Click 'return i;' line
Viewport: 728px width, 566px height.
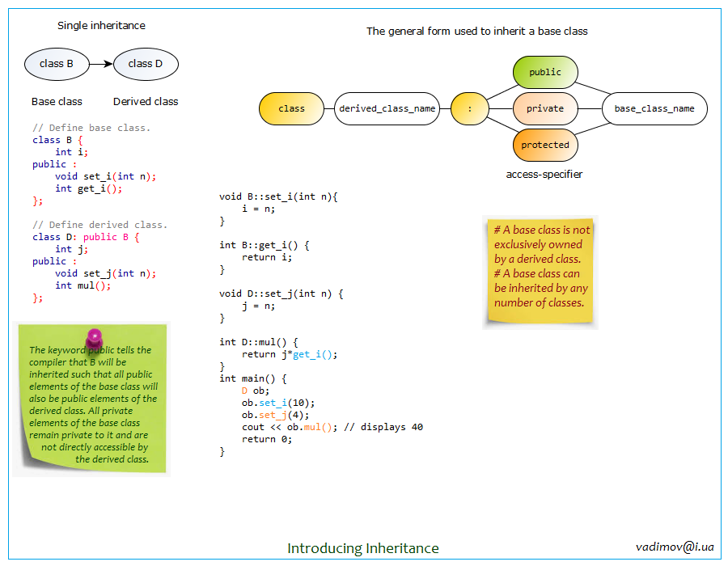[x=267, y=257]
